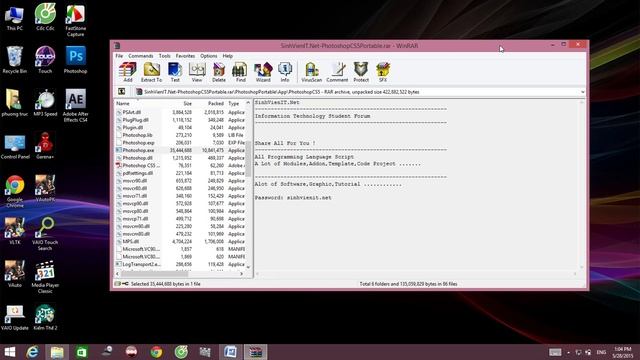Select the FastStone Capture desktop icon
Viewport: 640px width, 360px height.
pos(76,20)
